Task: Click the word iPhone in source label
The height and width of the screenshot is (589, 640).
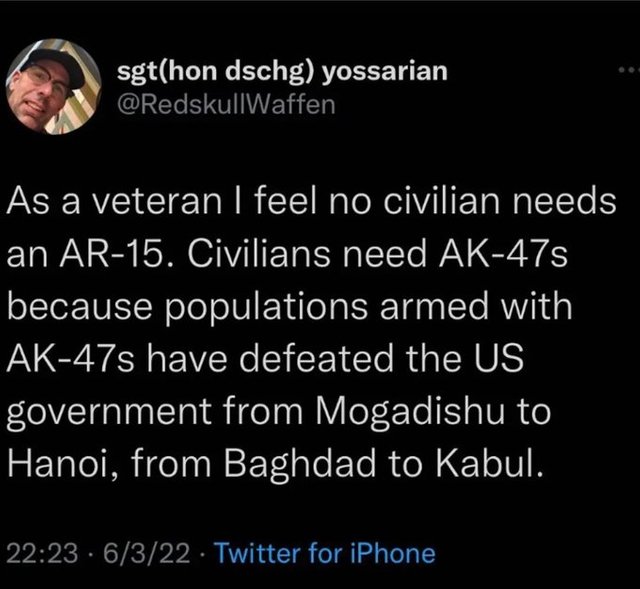Action: point(393,553)
